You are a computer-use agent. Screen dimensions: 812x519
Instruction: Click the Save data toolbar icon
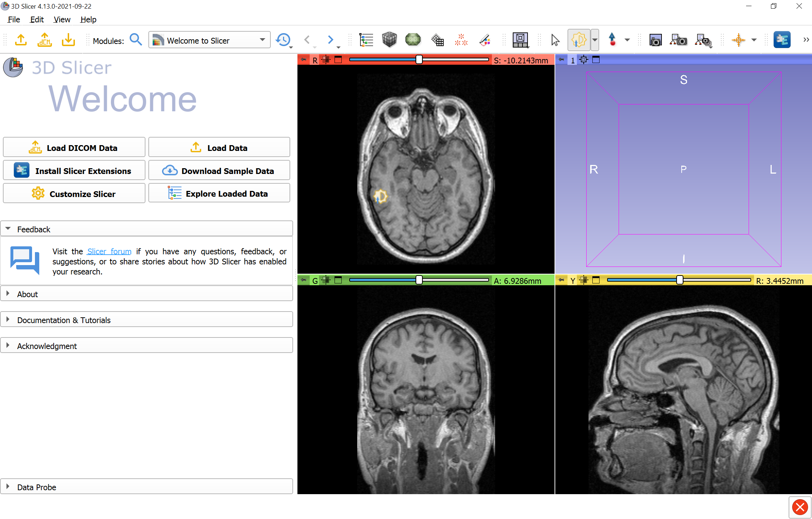point(68,40)
